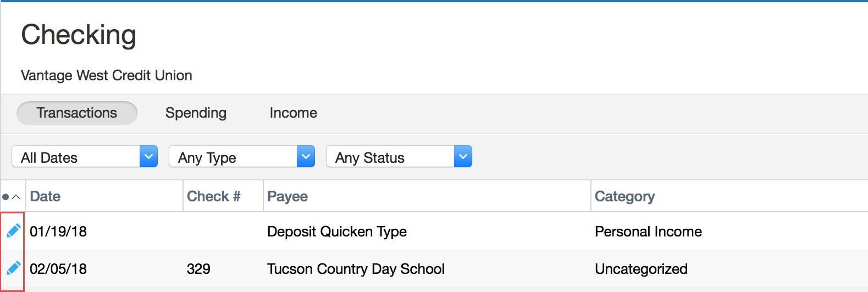The width and height of the screenshot is (868, 292).
Task: Select the 01/19/18 date cell
Action: click(x=58, y=232)
